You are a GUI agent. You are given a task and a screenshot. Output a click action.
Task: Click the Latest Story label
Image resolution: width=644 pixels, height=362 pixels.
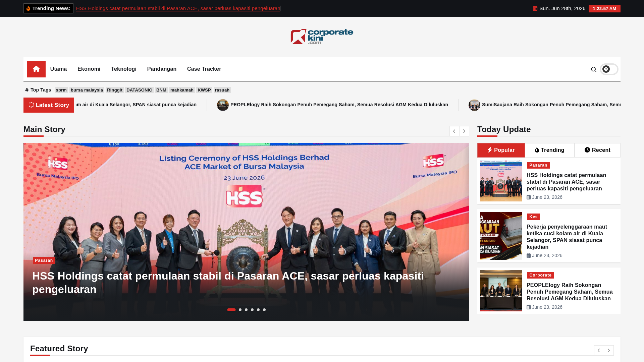pyautogui.click(x=49, y=105)
